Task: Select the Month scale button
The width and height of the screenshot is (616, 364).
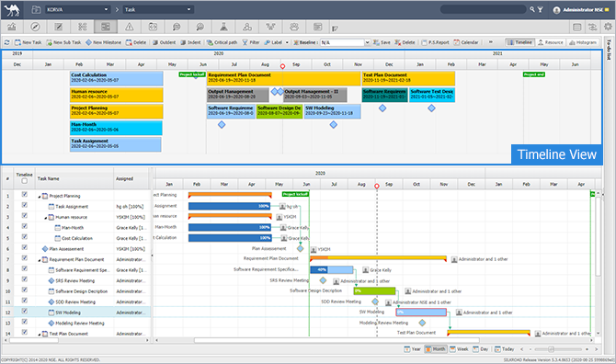Action: click(435, 349)
